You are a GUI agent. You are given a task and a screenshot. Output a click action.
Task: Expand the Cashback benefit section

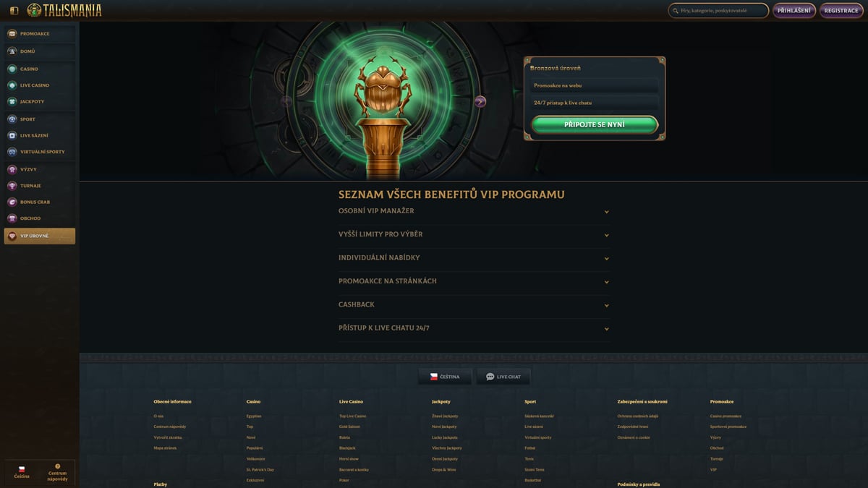(474, 304)
